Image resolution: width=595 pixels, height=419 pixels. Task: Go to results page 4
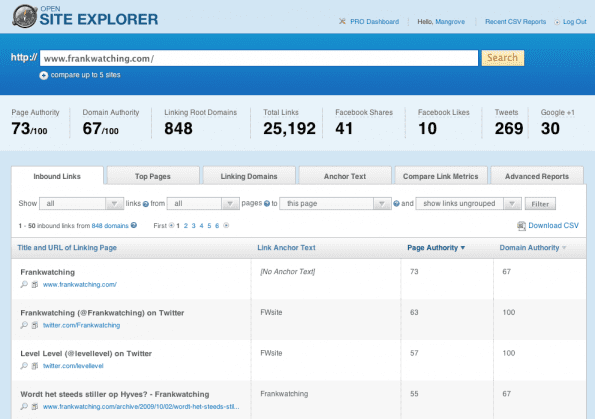click(201, 225)
